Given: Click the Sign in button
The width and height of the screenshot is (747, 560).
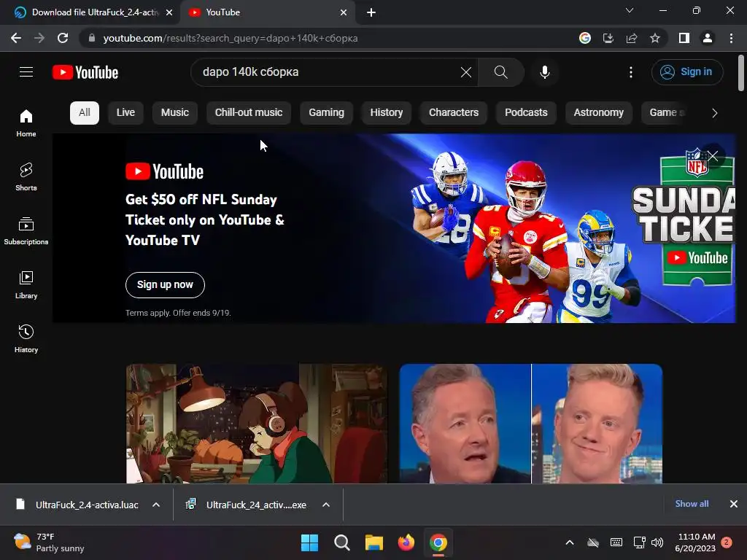Looking at the screenshot, I should pos(687,72).
